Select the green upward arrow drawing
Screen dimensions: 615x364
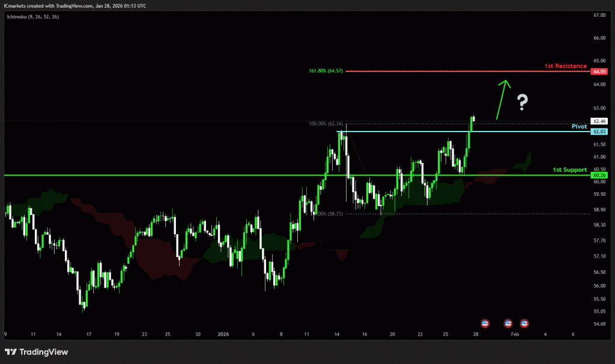click(x=501, y=99)
